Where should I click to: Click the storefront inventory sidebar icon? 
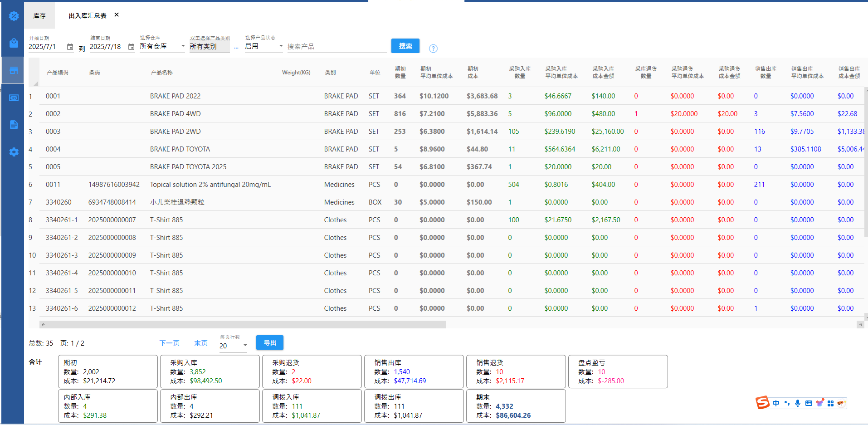[x=14, y=70]
